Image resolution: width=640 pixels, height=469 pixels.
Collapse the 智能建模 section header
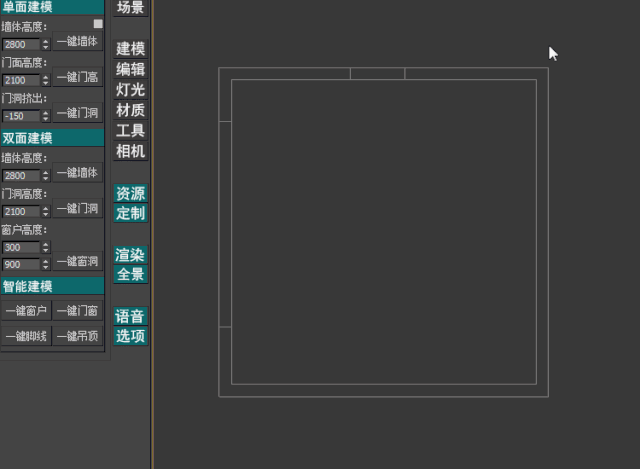pyautogui.click(x=52, y=286)
